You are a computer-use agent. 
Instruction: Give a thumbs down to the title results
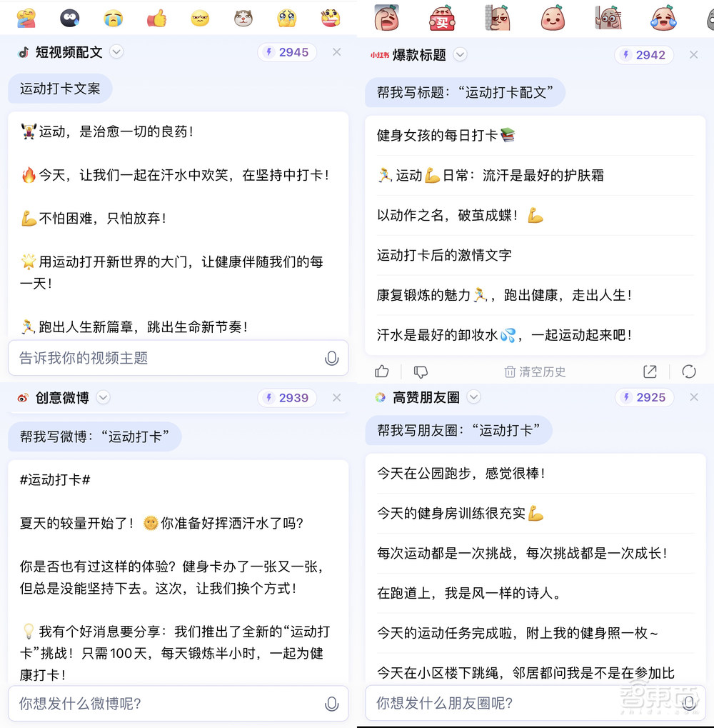coord(421,372)
